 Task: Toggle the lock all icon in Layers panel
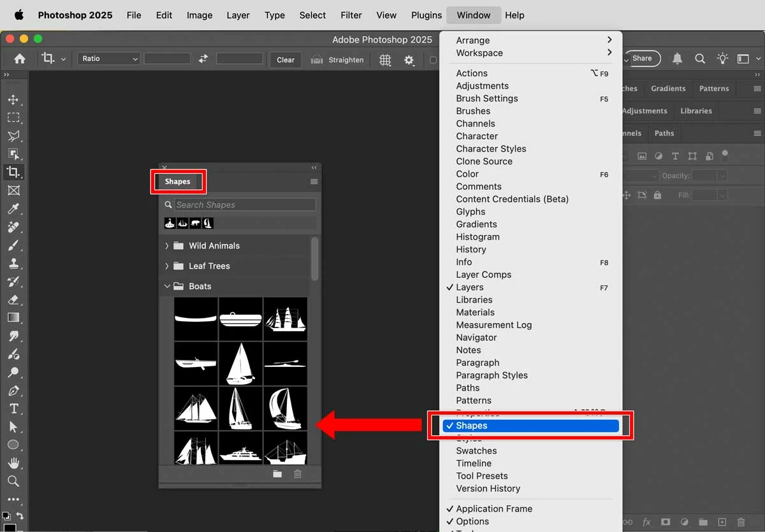(x=657, y=195)
